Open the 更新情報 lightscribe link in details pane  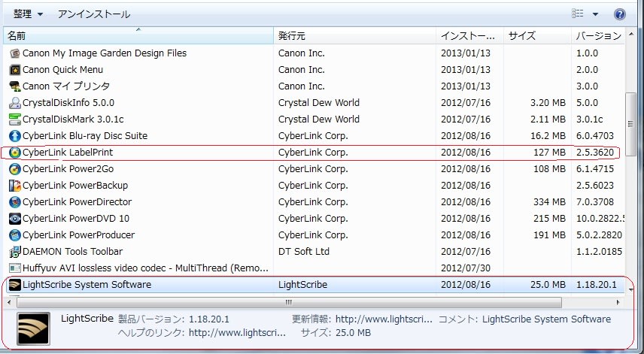coord(384,319)
